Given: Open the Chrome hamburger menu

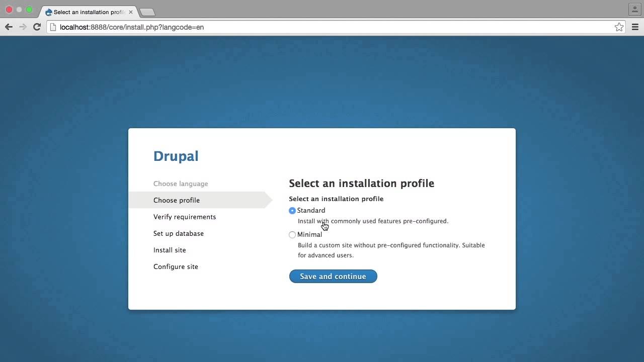Looking at the screenshot, I should point(635,27).
